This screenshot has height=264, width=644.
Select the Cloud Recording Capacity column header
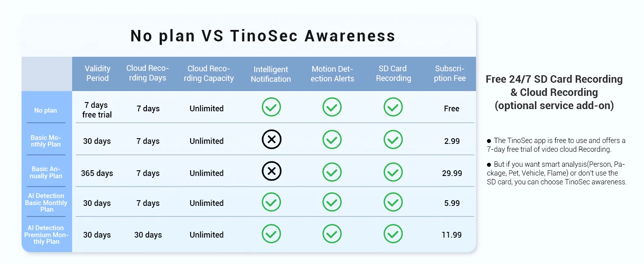coord(209,73)
